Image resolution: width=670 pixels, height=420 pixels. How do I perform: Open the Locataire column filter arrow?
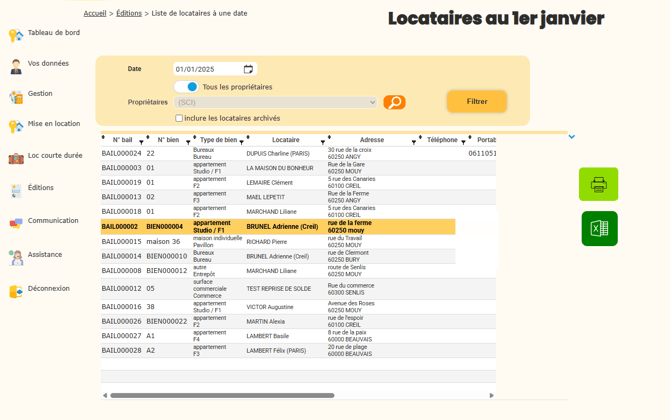coord(322,142)
